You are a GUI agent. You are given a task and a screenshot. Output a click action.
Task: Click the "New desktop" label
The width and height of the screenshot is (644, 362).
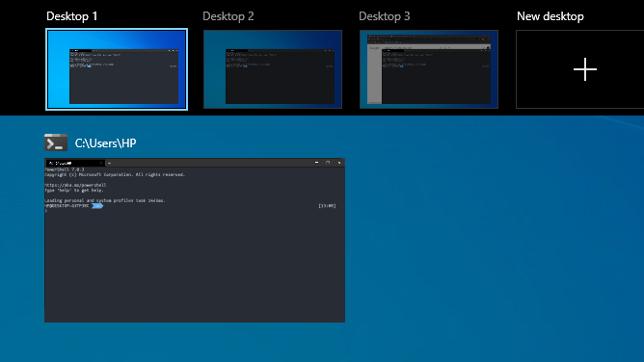point(550,16)
